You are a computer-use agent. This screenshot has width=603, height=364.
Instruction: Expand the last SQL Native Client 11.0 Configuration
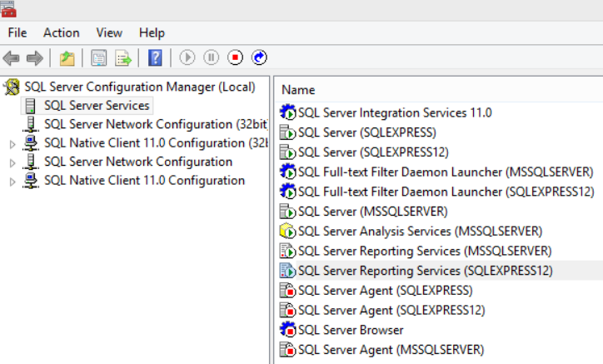(12, 182)
